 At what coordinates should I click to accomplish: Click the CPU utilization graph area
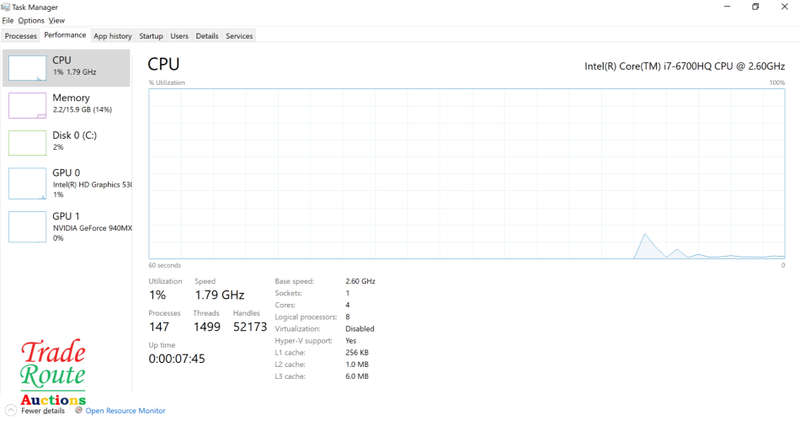pyautogui.click(x=467, y=173)
